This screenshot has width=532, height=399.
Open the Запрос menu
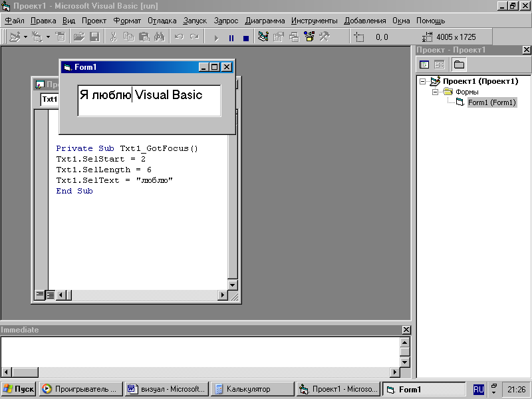[x=226, y=21]
